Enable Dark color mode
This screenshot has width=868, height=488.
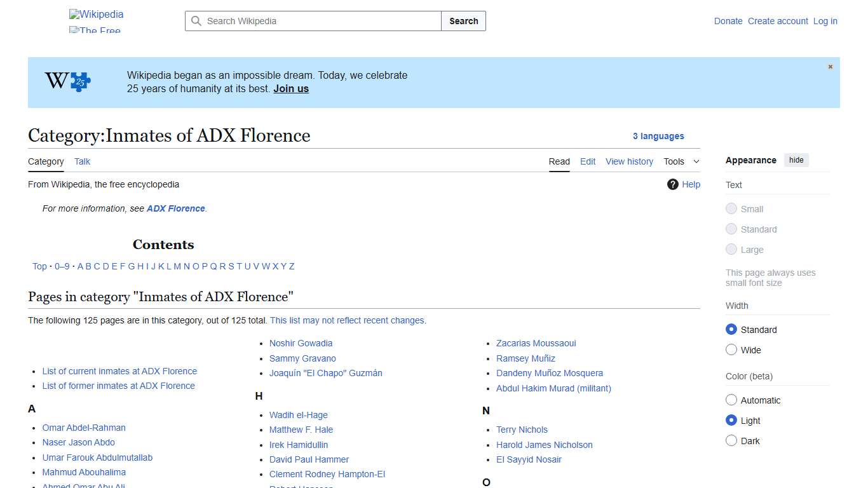point(731,440)
